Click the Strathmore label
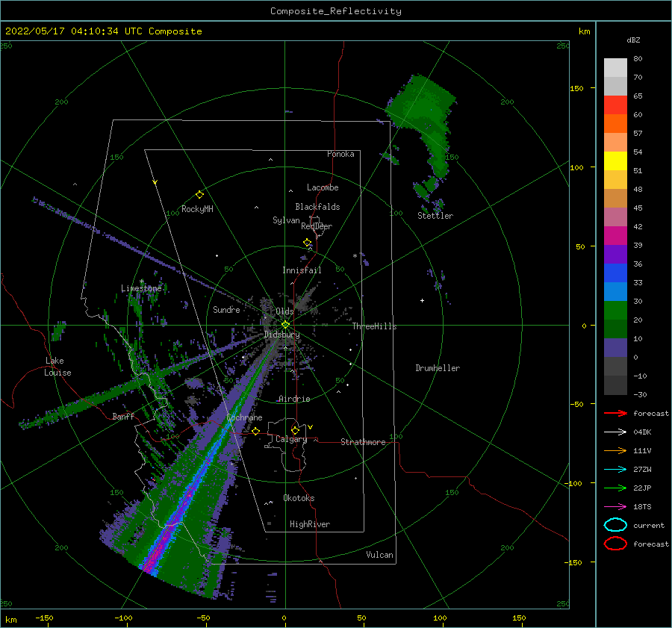672x628 pixels. click(x=363, y=442)
